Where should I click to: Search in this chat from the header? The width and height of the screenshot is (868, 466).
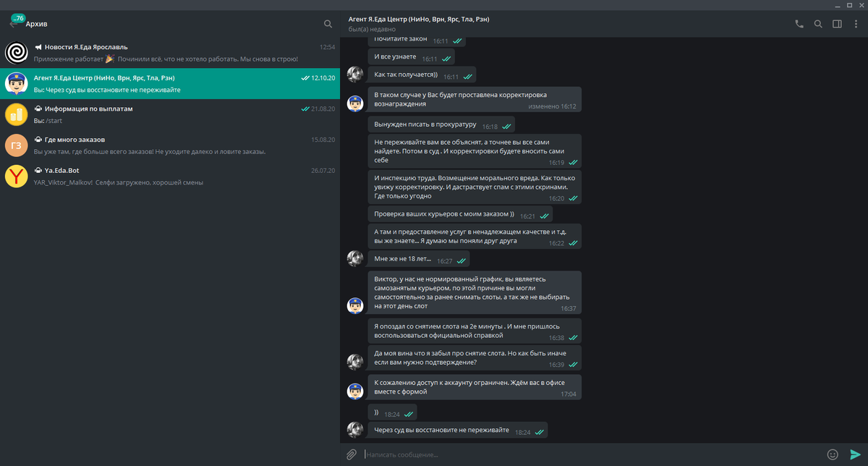pos(818,24)
